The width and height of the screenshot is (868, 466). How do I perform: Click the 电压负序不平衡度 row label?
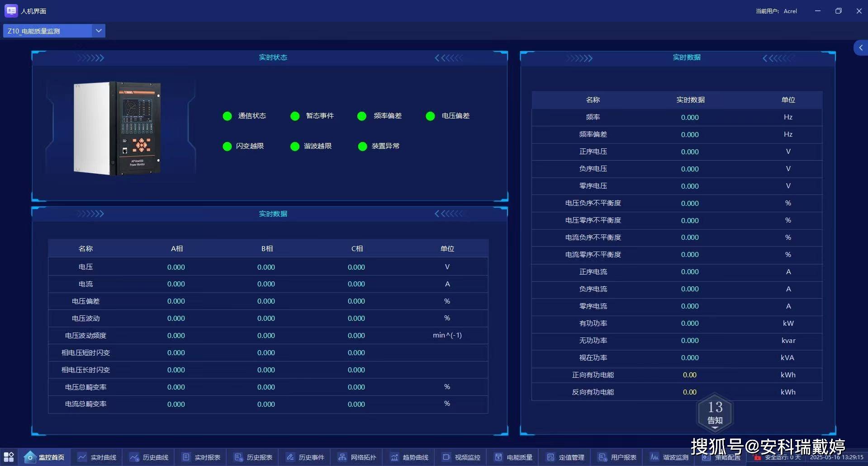593,203
